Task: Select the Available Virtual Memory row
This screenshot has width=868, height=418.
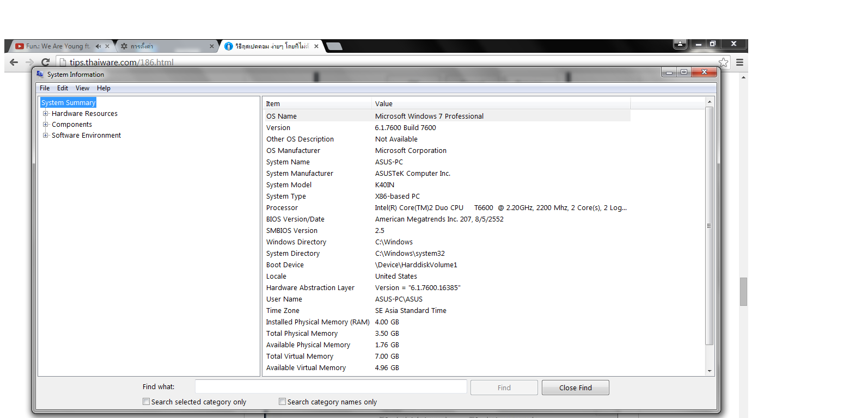Action: tap(447, 367)
